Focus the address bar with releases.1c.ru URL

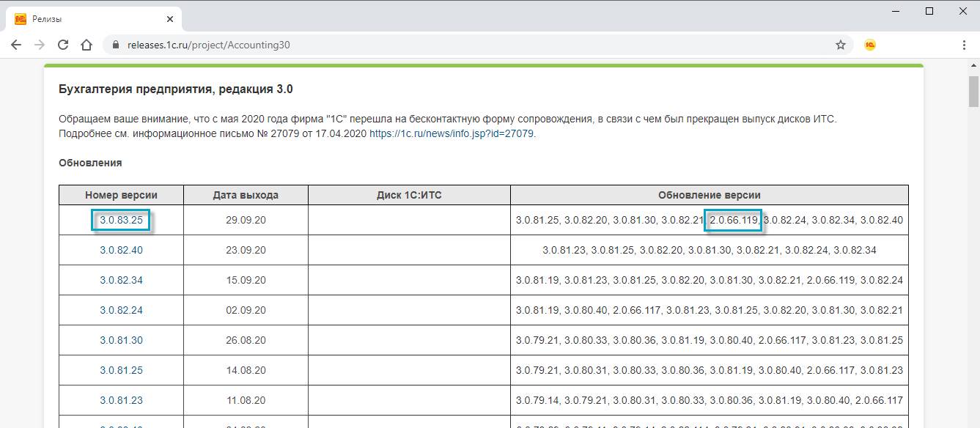(x=476, y=45)
